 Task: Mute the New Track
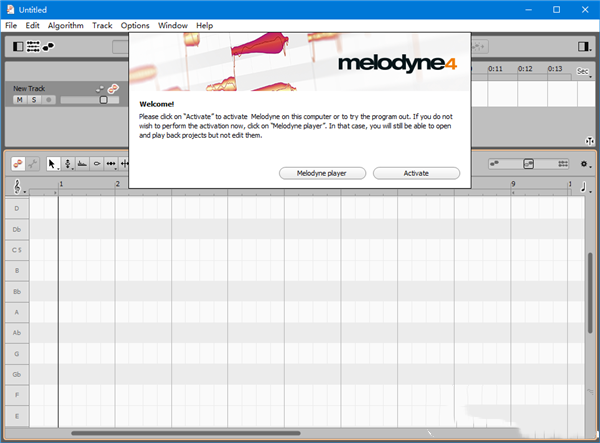pos(19,100)
